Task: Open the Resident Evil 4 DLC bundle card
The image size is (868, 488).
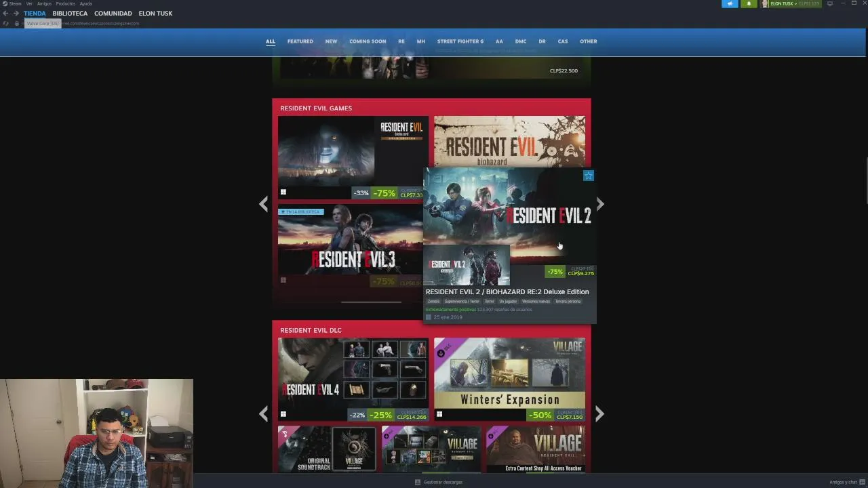Action: (x=353, y=380)
